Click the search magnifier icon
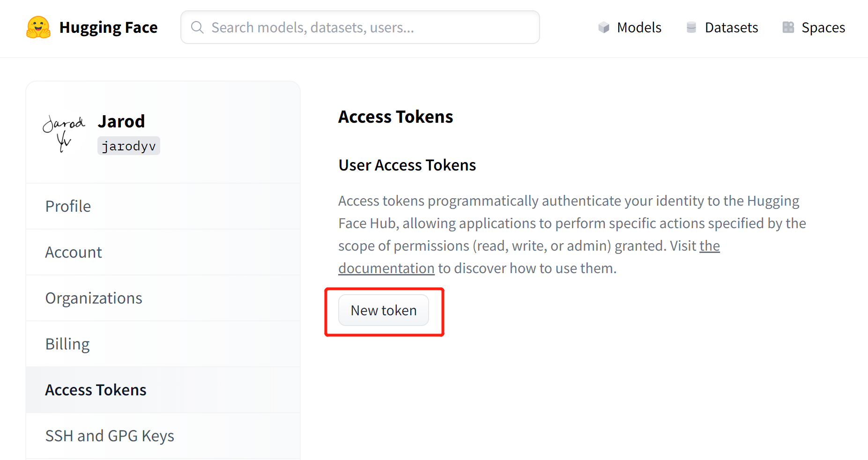Image resolution: width=868 pixels, height=460 pixels. pos(197,27)
